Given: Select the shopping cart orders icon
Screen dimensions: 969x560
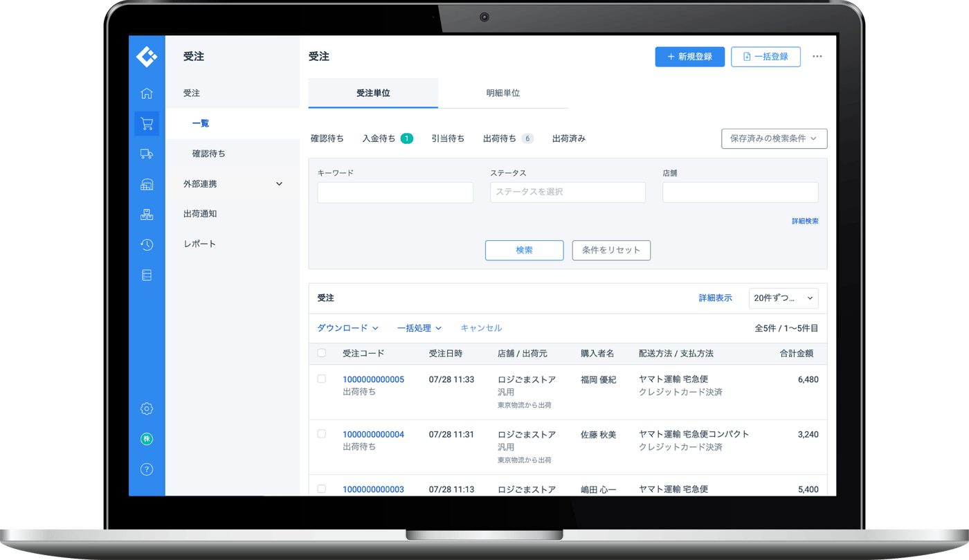Looking at the screenshot, I should (147, 124).
